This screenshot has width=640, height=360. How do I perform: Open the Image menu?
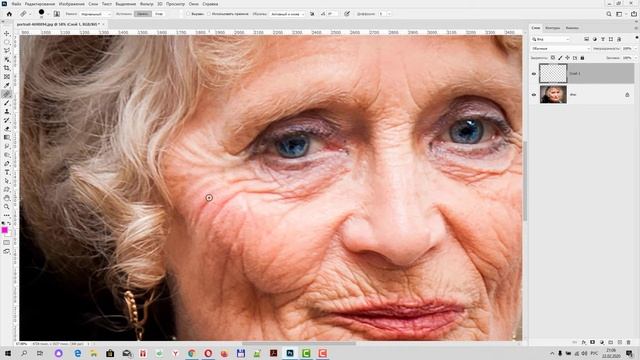pyautogui.click(x=72, y=4)
